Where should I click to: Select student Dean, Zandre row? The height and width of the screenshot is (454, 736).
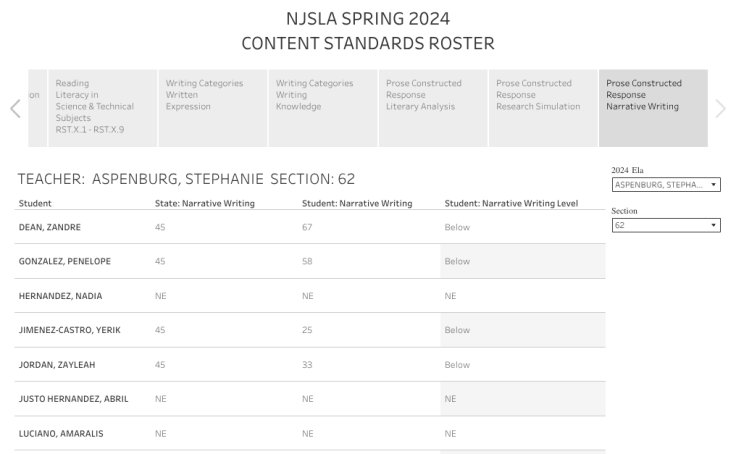tap(50, 227)
